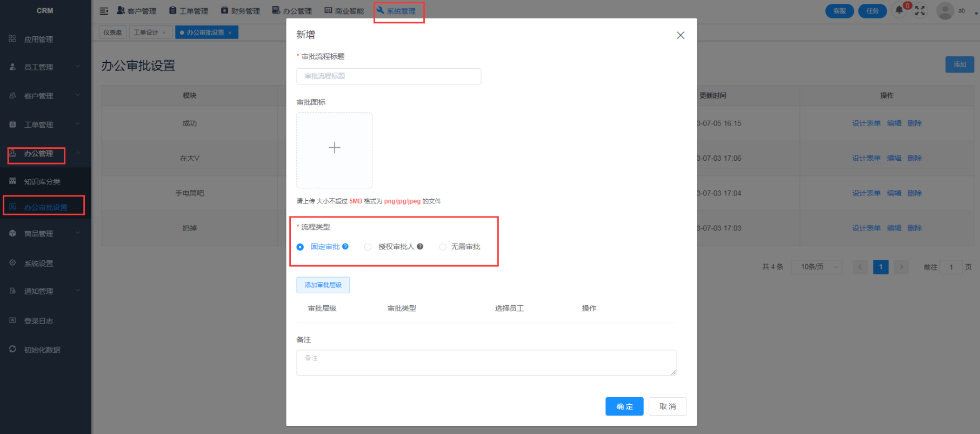Image resolution: width=980 pixels, height=434 pixels.
Task: Select the 固定审批 radio button
Action: (300, 247)
